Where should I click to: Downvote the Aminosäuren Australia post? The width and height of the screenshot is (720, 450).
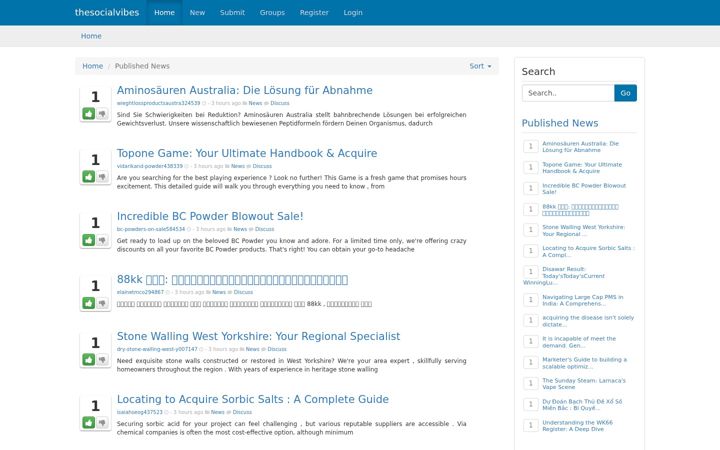tap(102, 113)
